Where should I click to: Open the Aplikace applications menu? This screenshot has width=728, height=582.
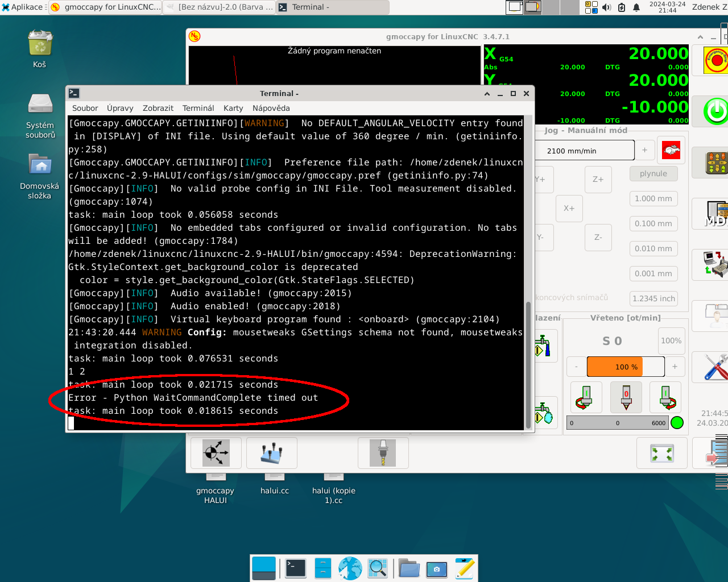pyautogui.click(x=24, y=7)
